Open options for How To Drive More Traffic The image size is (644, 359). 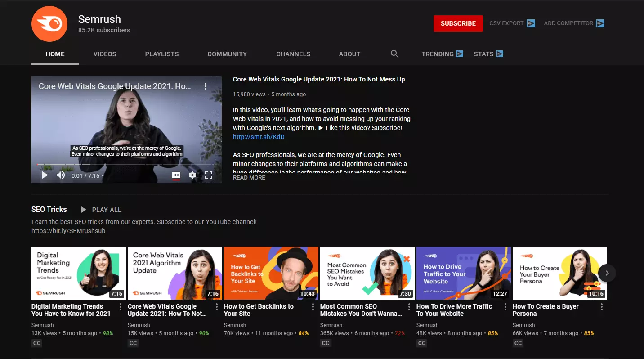click(x=505, y=307)
